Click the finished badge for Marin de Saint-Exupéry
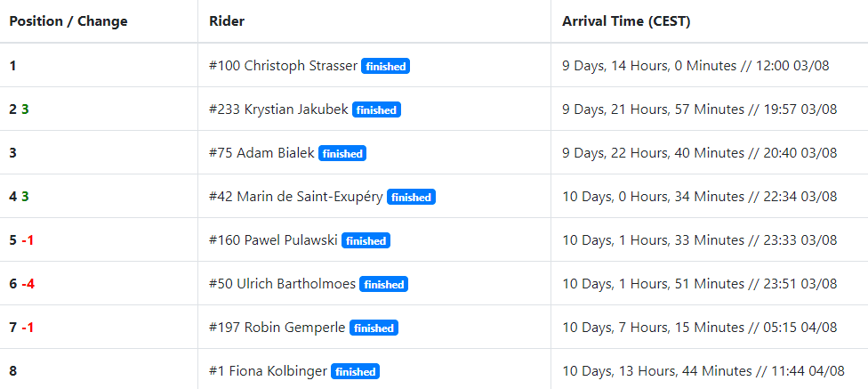Image resolution: width=868 pixels, height=389 pixels. [411, 198]
